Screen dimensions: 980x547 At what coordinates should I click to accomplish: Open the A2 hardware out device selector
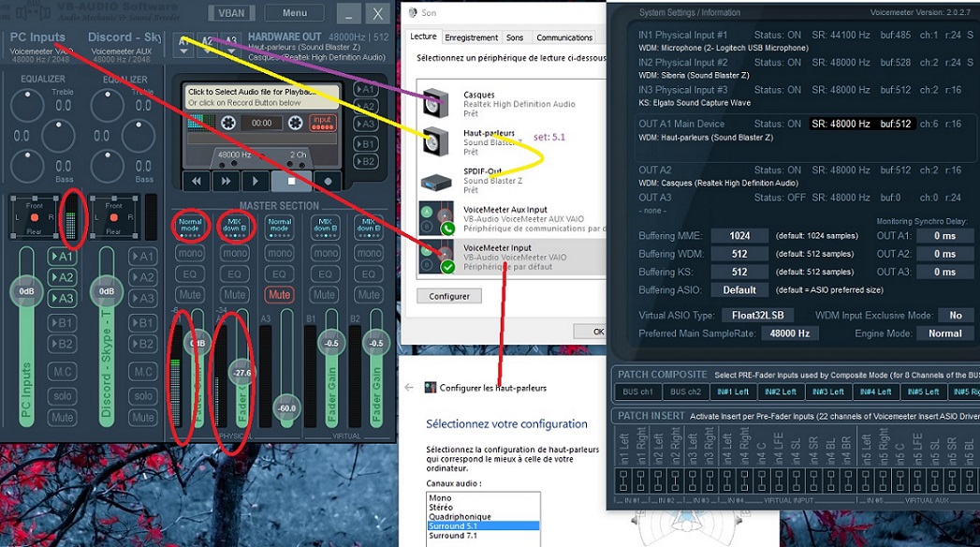208,45
